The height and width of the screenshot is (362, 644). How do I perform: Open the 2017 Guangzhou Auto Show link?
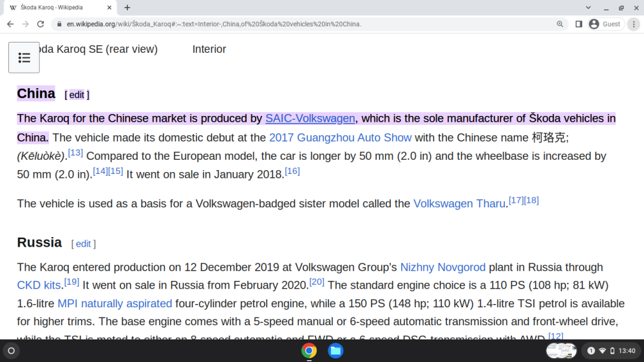[340, 138]
